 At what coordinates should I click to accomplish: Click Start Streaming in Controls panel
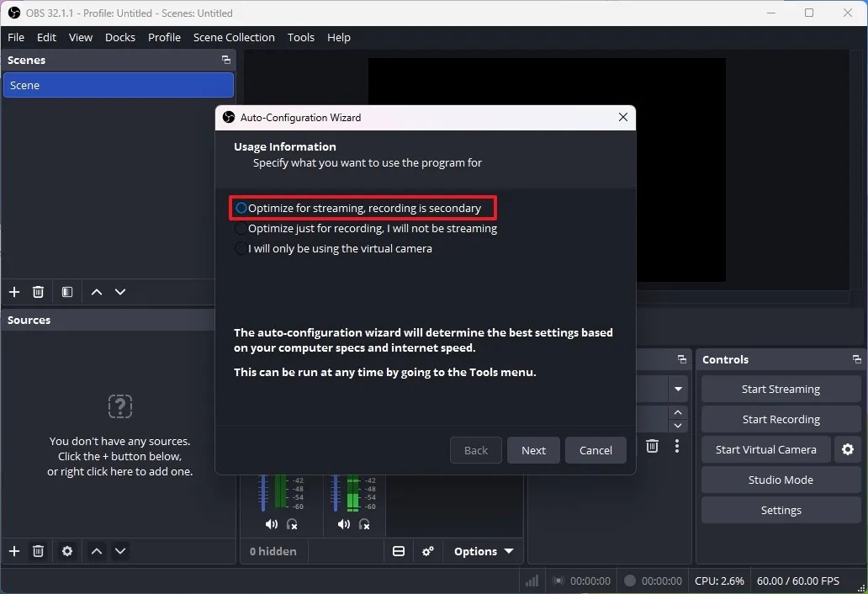point(781,389)
